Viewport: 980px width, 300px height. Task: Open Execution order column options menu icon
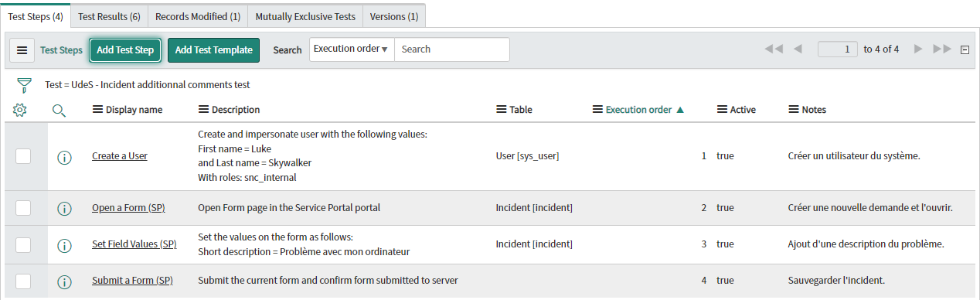click(x=598, y=110)
